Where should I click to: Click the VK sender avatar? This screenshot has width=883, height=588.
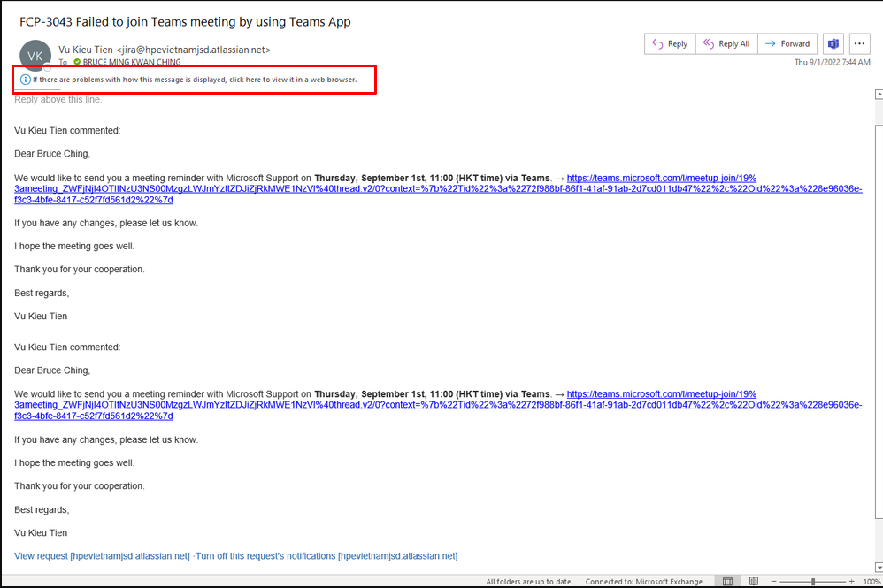coord(35,55)
